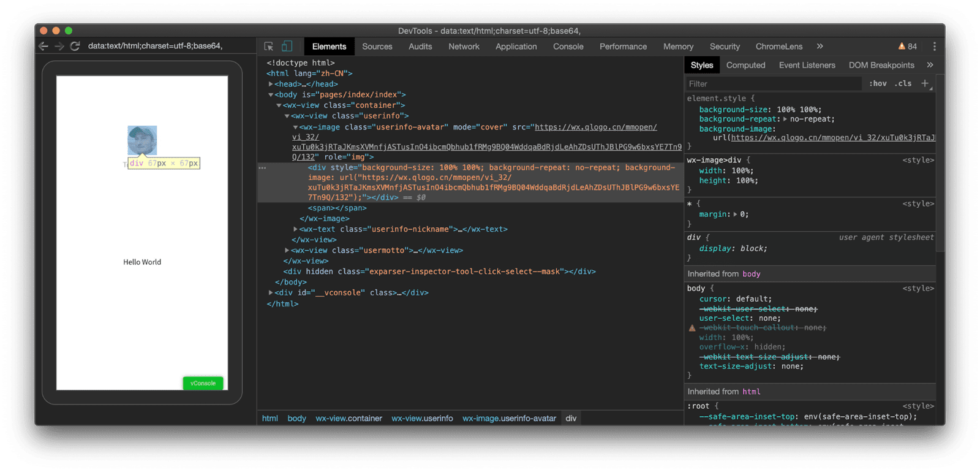Screen dimensions: 980x472
Task: Toggle the :hov element state button
Action: (x=877, y=83)
